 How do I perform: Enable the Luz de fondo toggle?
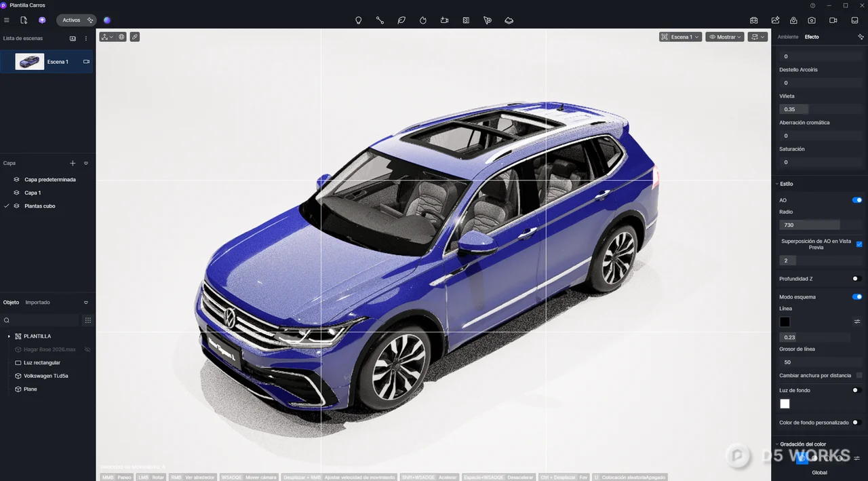pyautogui.click(x=857, y=390)
